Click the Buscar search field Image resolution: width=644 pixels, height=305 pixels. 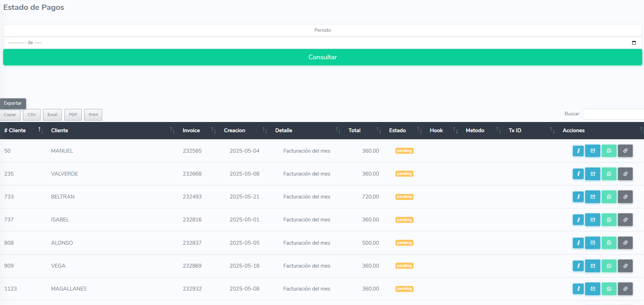613,114
